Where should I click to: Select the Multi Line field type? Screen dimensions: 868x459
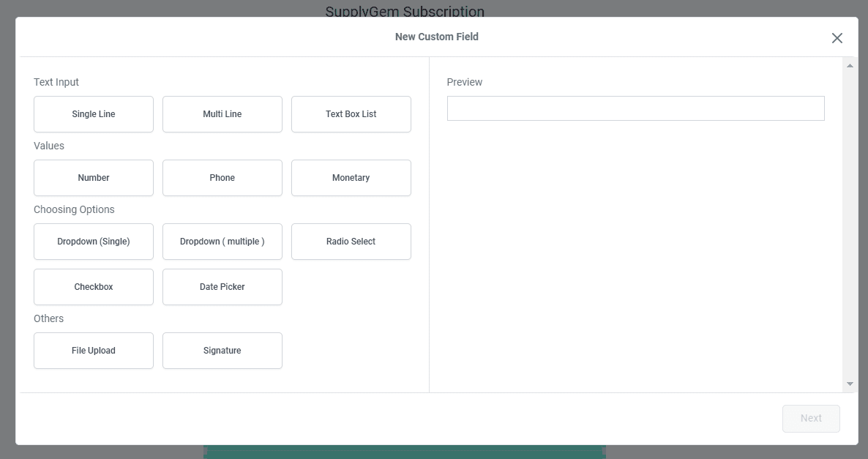(222, 114)
